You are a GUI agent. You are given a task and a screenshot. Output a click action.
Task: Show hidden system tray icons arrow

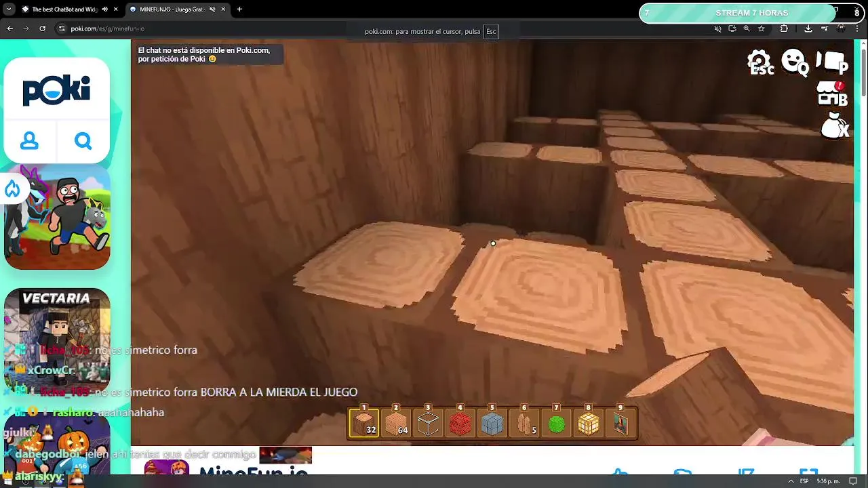pos(790,481)
